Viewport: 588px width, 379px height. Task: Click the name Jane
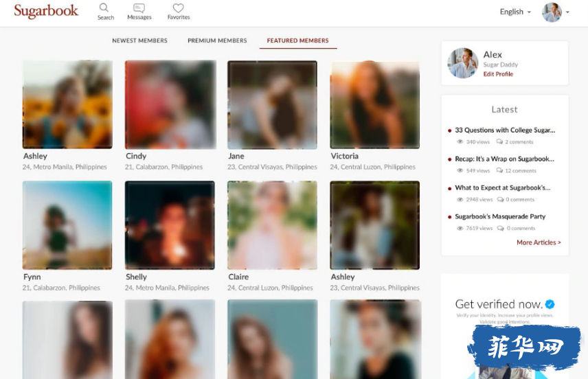236,156
